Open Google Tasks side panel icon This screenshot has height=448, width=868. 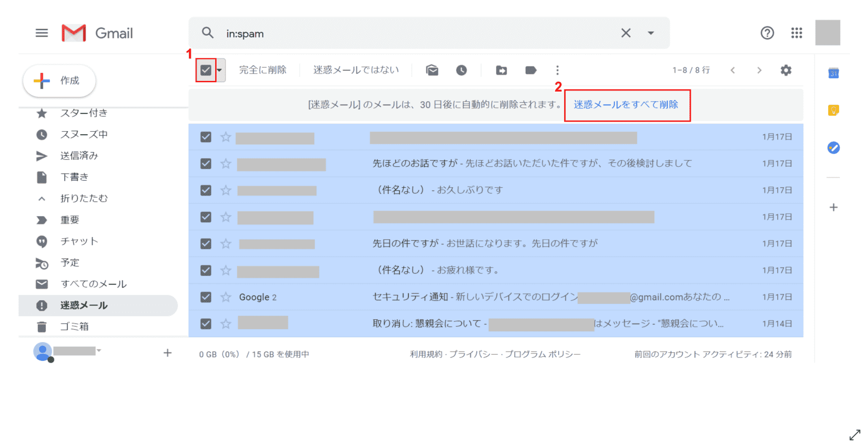pos(834,148)
